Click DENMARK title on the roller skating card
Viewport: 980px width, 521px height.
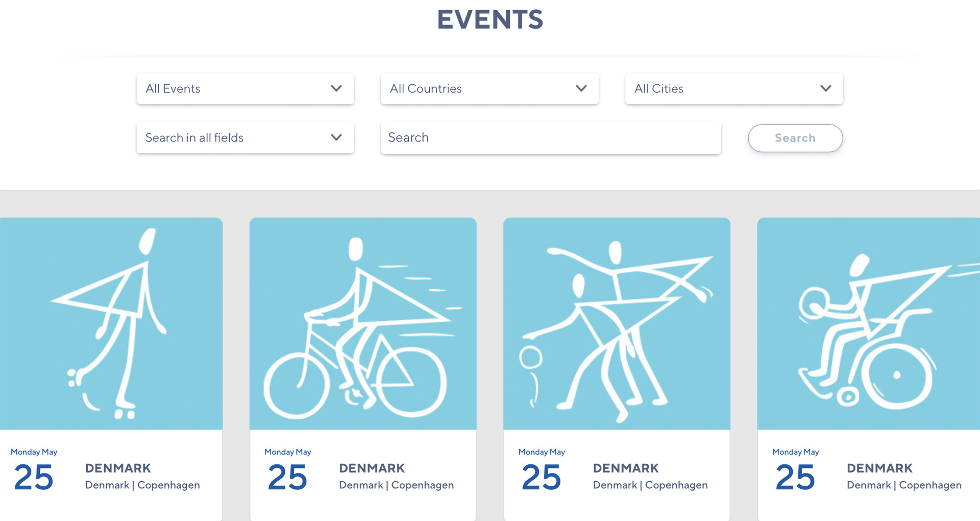click(118, 468)
